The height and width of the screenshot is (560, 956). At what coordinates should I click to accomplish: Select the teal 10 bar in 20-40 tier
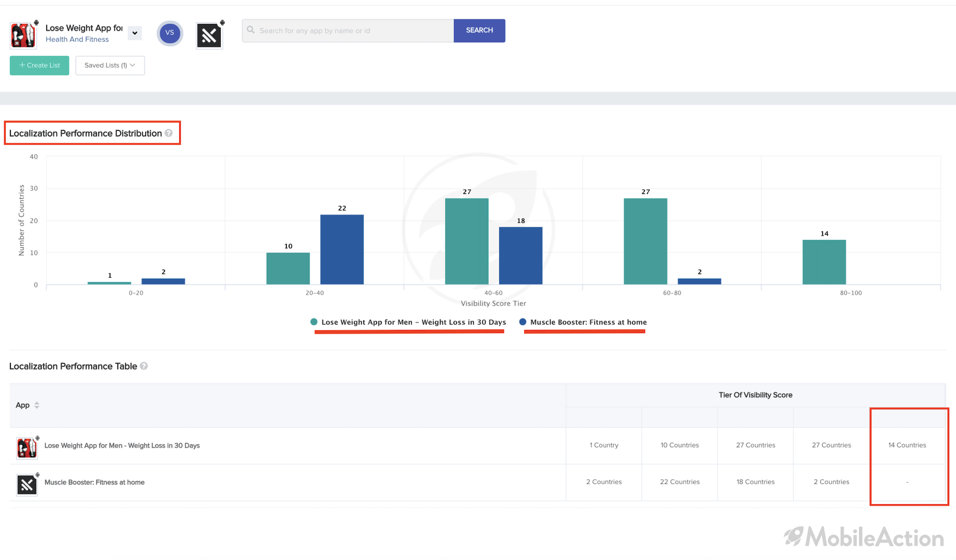pos(288,269)
